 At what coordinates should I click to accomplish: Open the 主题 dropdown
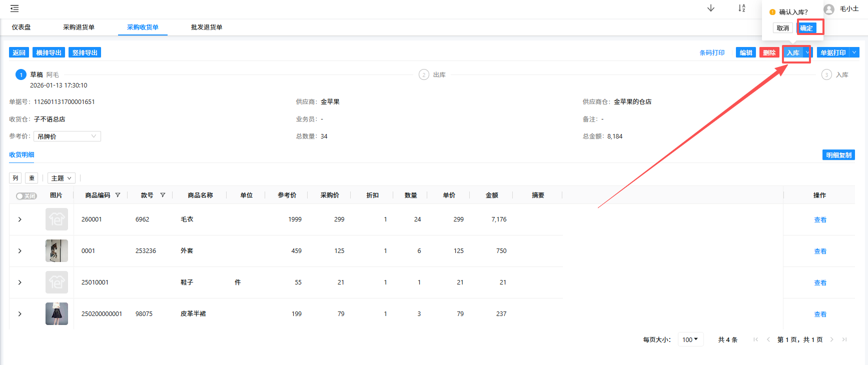[61, 178]
